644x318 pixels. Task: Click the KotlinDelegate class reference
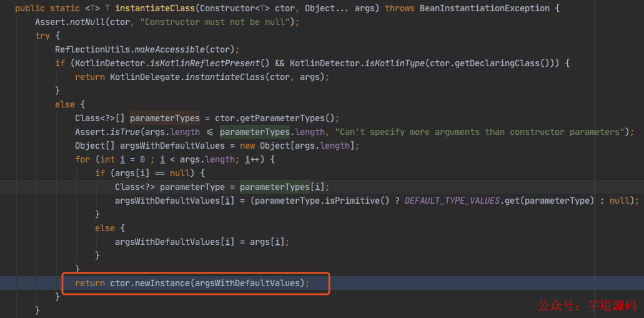pyautogui.click(x=145, y=77)
